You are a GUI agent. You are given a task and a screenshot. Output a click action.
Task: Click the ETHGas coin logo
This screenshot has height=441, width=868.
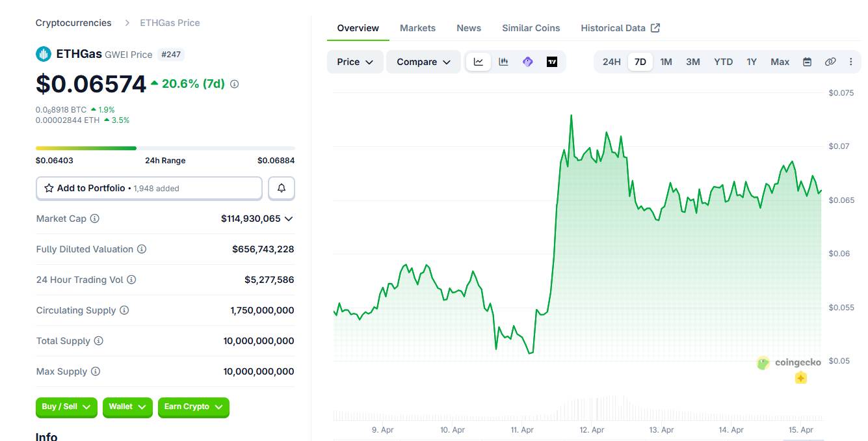click(43, 53)
